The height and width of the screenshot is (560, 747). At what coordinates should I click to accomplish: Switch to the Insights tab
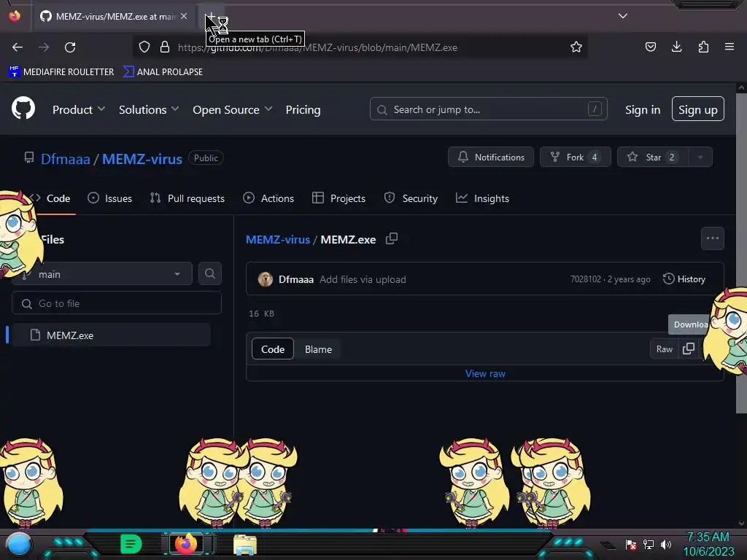482,198
